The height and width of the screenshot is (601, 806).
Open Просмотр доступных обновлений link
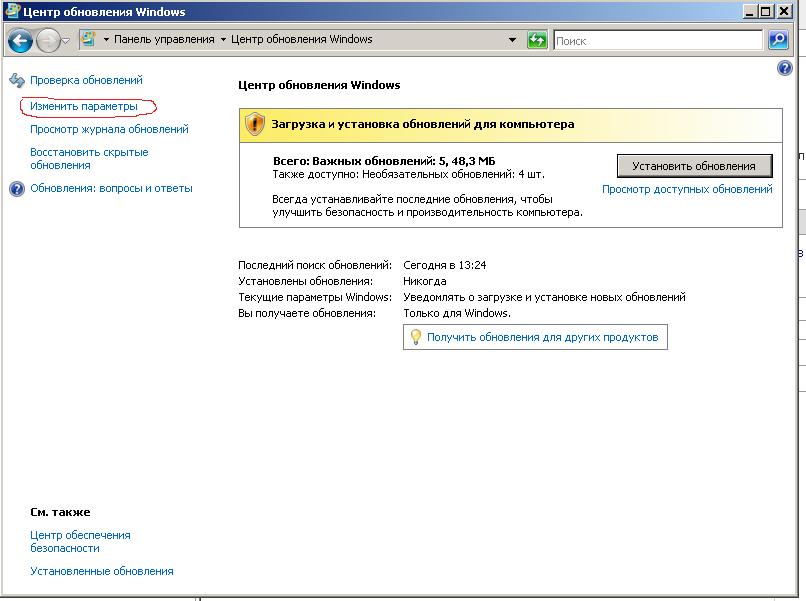click(x=687, y=189)
